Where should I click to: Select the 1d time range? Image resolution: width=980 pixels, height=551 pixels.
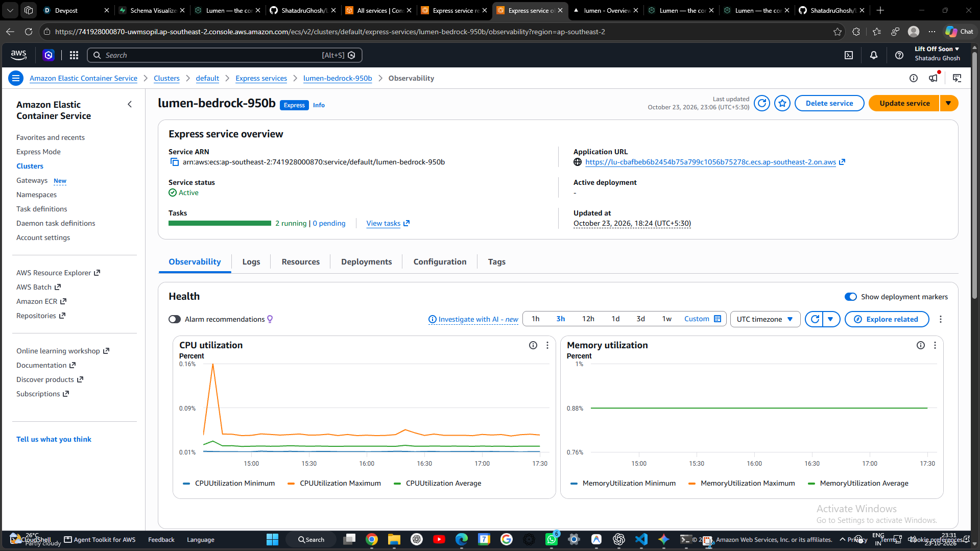tap(616, 319)
